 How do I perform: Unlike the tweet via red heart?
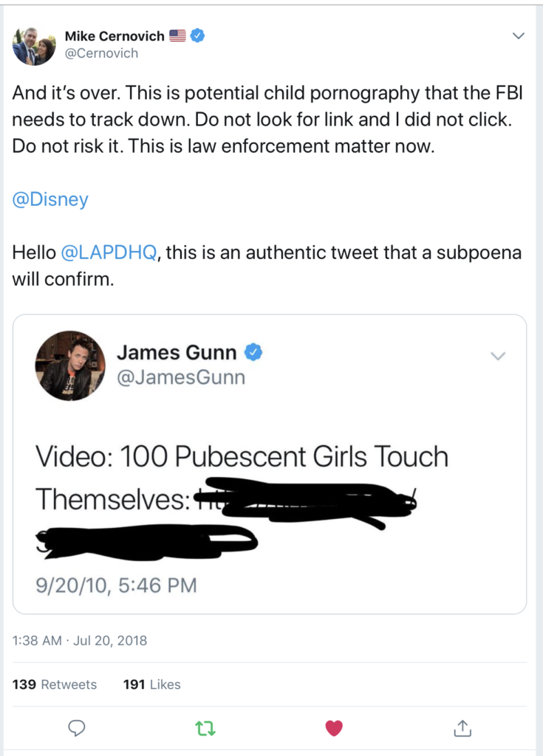pyautogui.click(x=333, y=728)
